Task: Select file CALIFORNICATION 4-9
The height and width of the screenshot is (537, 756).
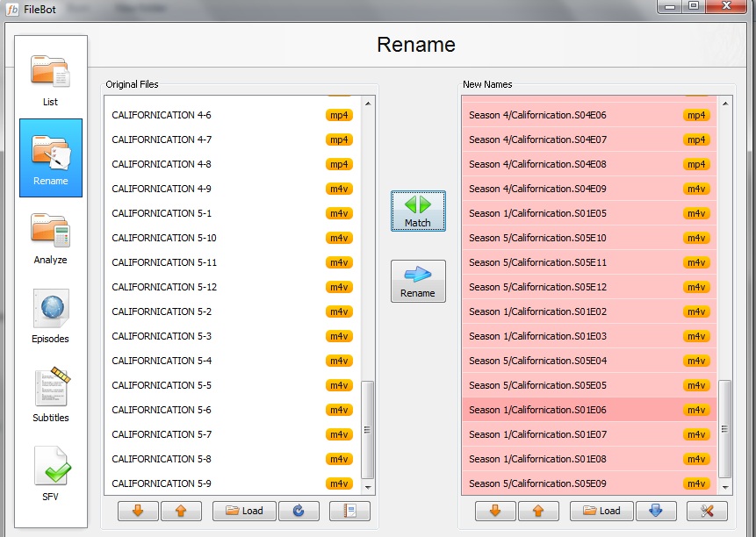Action: coord(233,189)
